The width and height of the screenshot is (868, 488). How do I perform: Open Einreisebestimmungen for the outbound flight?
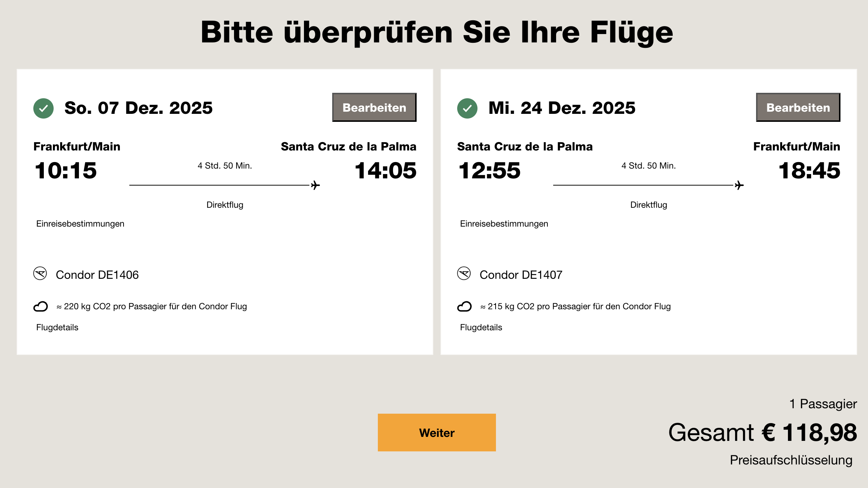click(x=80, y=224)
